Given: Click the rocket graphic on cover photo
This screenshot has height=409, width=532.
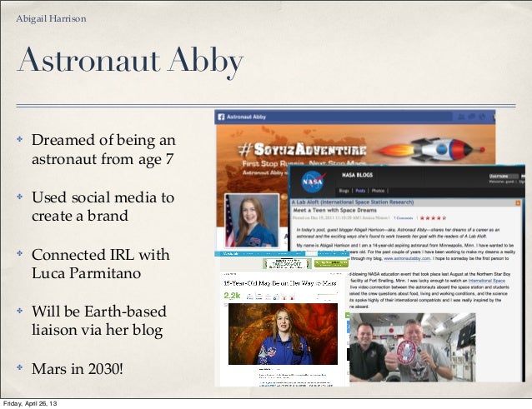Looking at the screenshot, I should pyautogui.click(x=431, y=150).
